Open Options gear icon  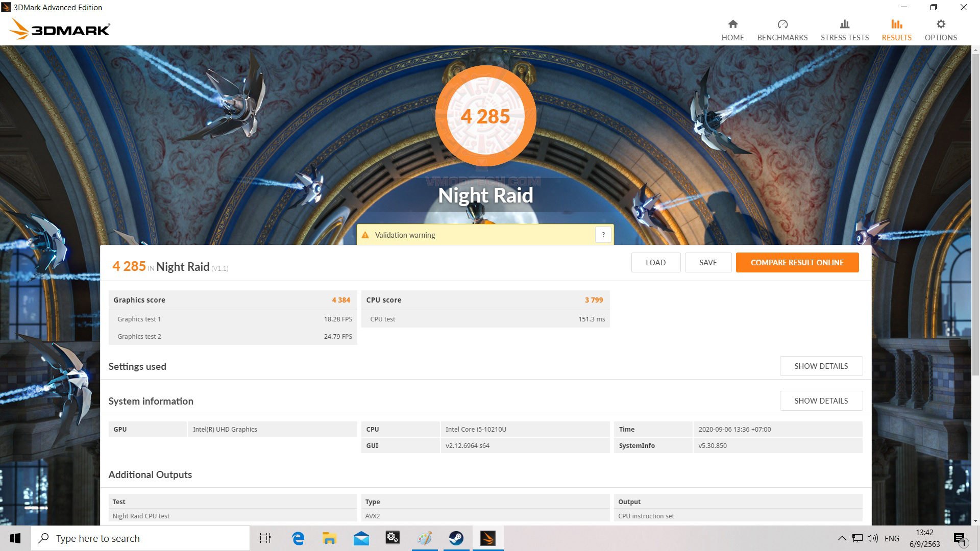click(x=940, y=24)
